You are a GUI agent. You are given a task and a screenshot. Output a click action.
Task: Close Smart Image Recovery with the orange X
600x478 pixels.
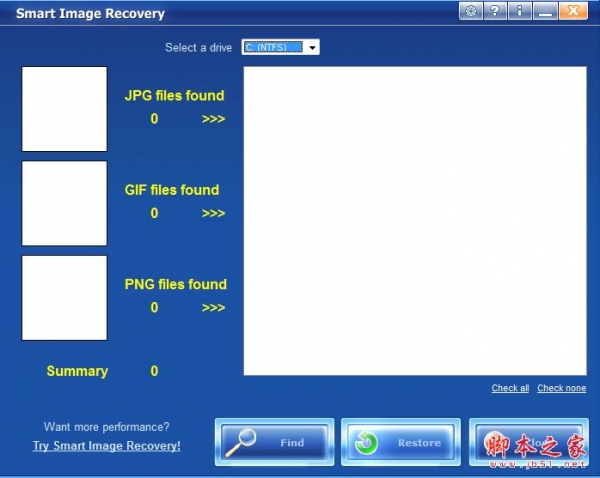573,11
